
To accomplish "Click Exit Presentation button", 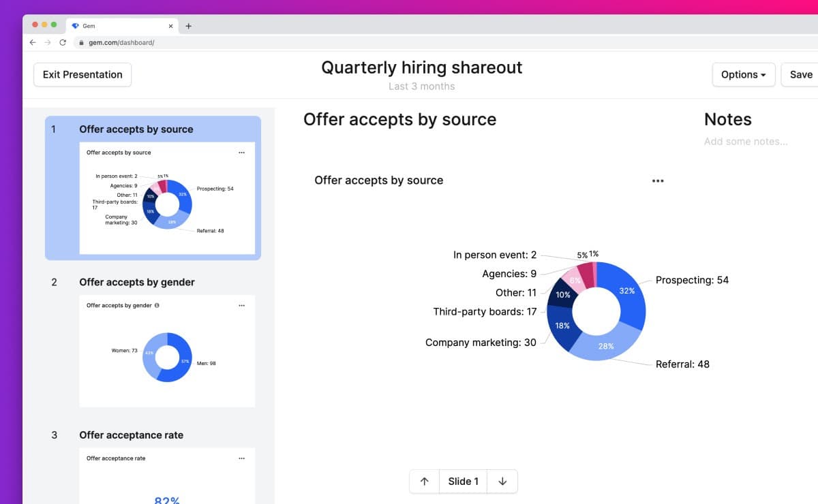I will coord(82,75).
